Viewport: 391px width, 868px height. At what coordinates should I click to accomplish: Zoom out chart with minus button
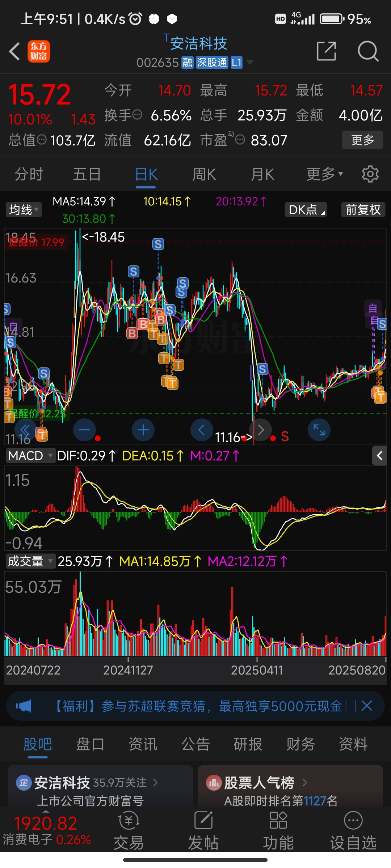click(84, 430)
